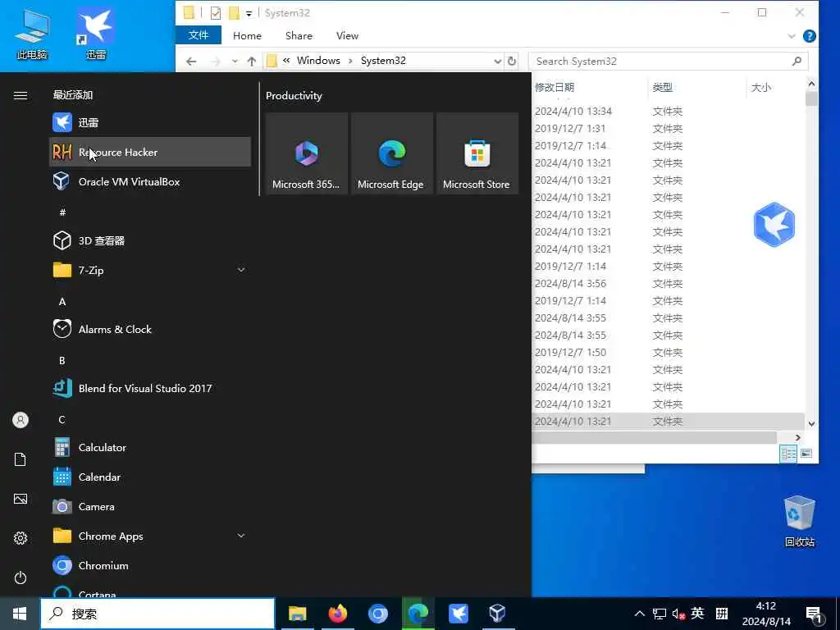Open Microsoft Edge from taskbar

(x=418, y=614)
